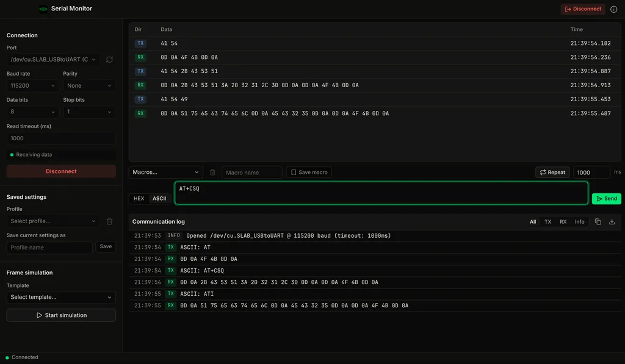625x364 pixels.
Task: Click the Disconnect button in the top bar
Action: pos(583,9)
